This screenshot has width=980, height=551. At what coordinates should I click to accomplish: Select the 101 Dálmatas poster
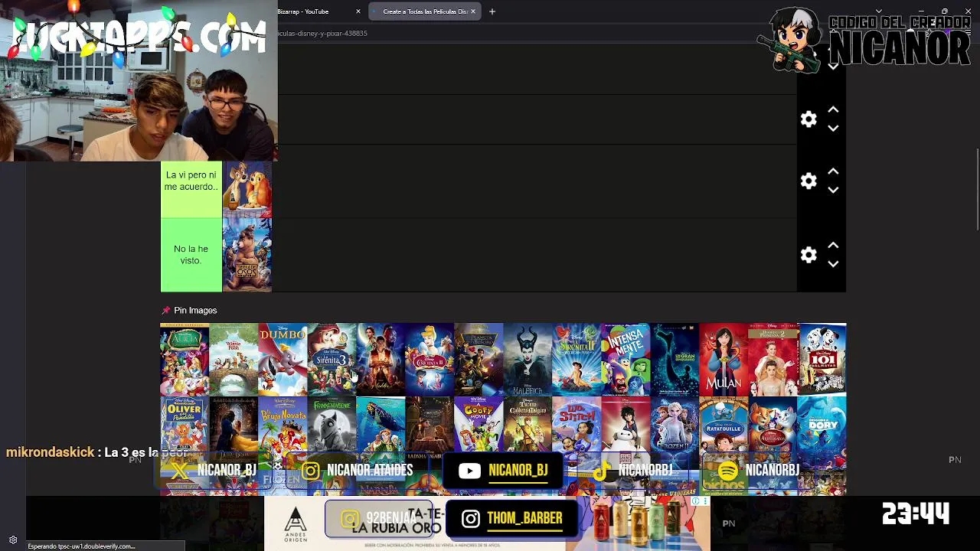coord(822,359)
